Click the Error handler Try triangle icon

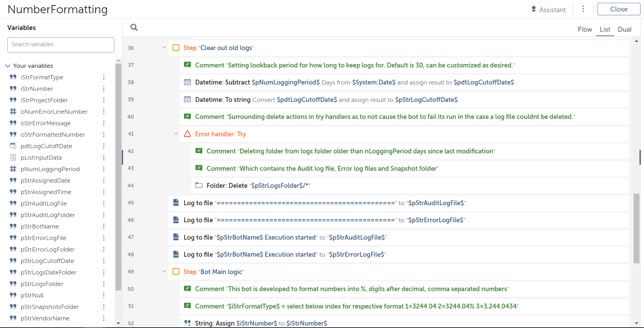pos(187,134)
